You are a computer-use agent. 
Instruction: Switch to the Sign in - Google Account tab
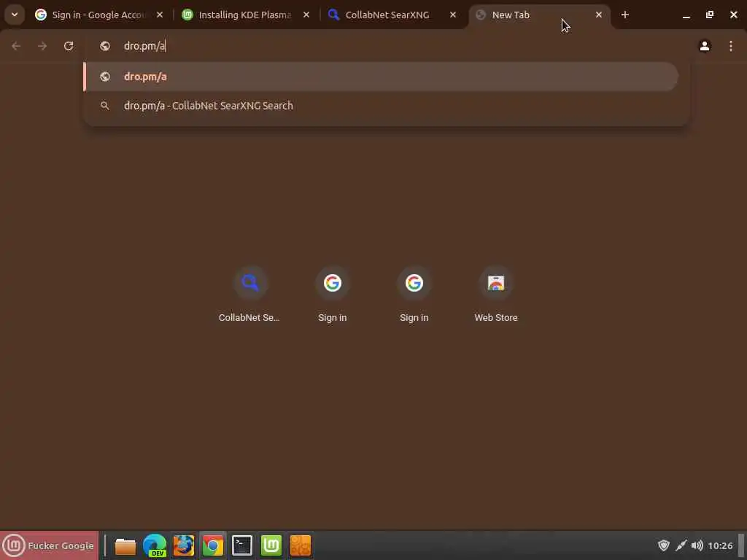[98, 15]
